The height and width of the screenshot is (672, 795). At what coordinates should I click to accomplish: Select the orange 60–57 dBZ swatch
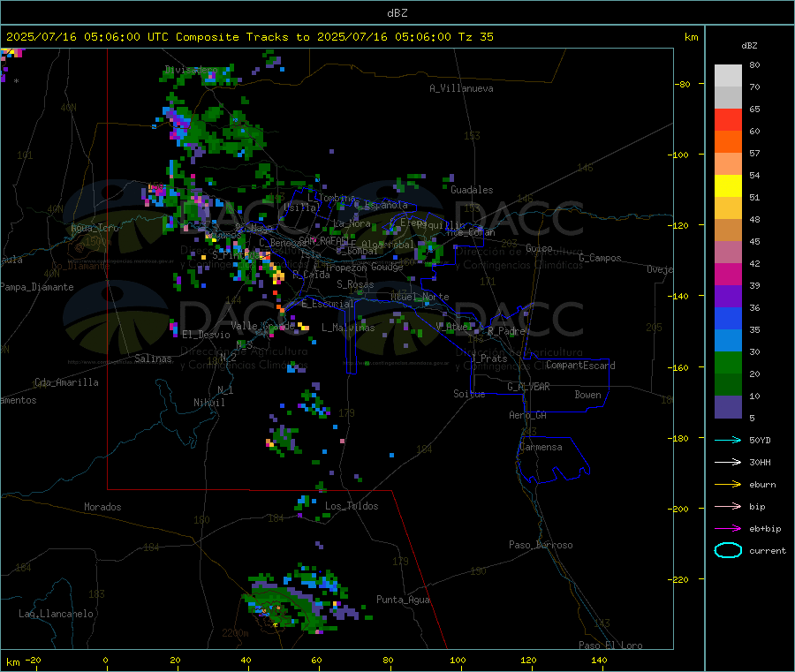click(728, 142)
